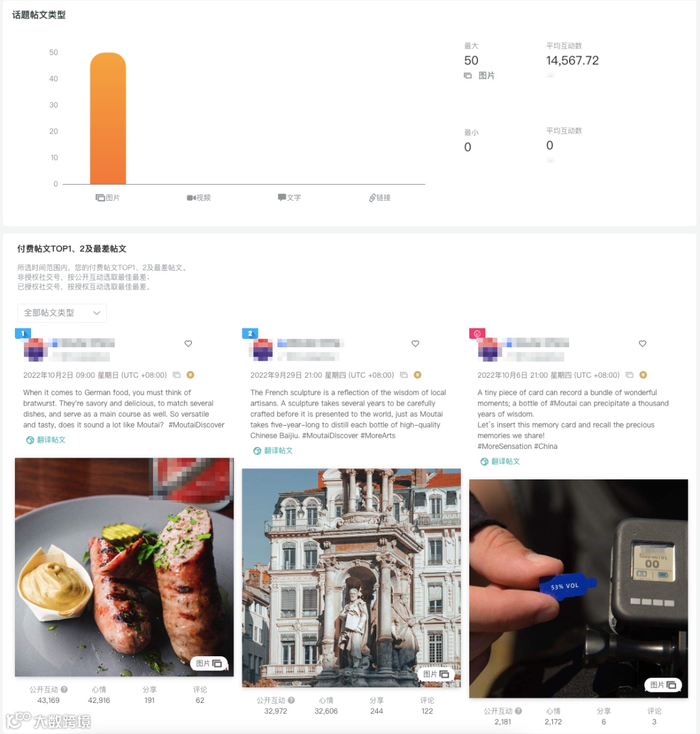Click 翻译帖文 under the French sculpture post
Screen dimensions: 700x734
click(x=273, y=450)
